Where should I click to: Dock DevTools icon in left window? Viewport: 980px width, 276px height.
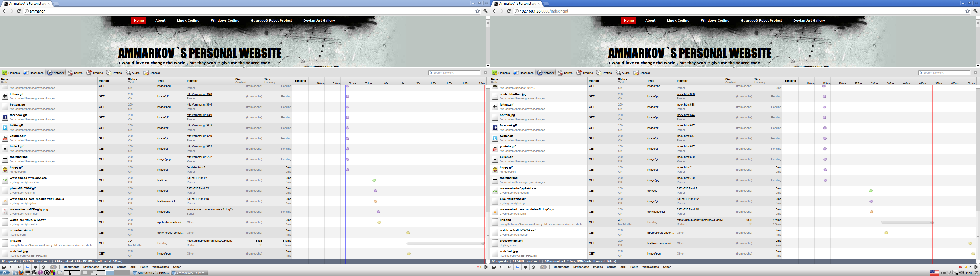point(4,267)
